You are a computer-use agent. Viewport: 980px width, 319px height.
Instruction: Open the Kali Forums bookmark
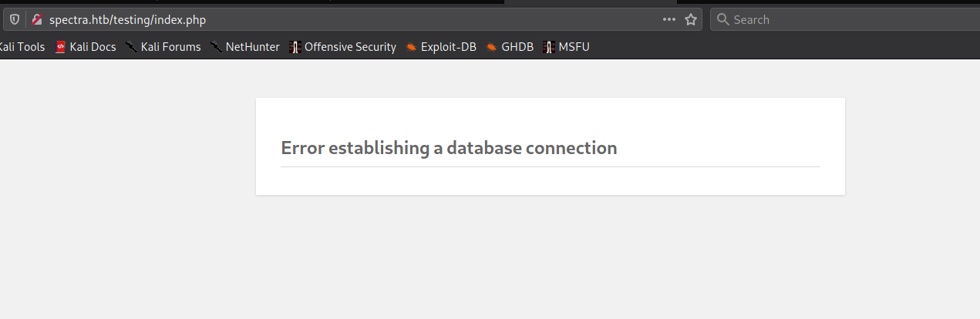pos(170,47)
